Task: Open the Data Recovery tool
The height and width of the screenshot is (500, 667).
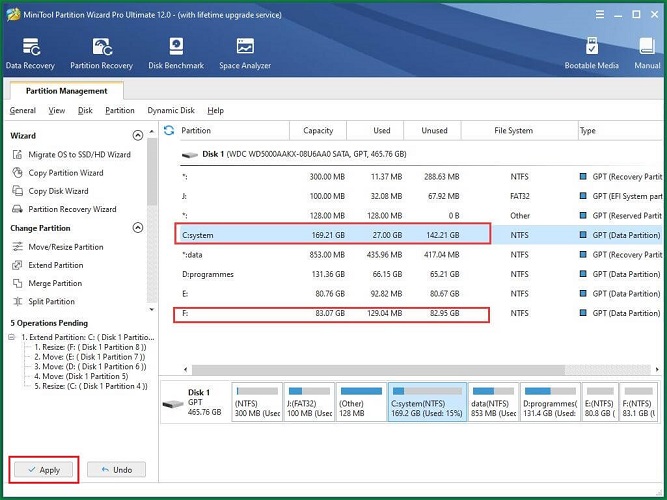Action: [x=30, y=53]
